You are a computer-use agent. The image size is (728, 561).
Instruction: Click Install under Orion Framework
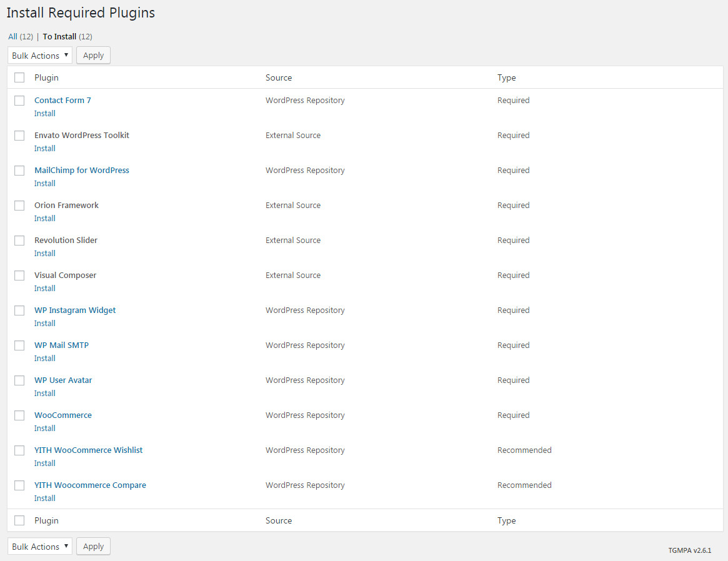pos(44,219)
